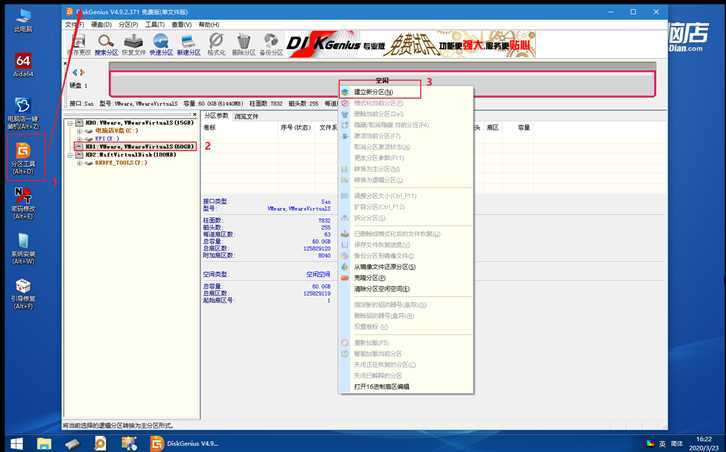
Task: Open the 文件(F) menu
Action: click(x=74, y=25)
